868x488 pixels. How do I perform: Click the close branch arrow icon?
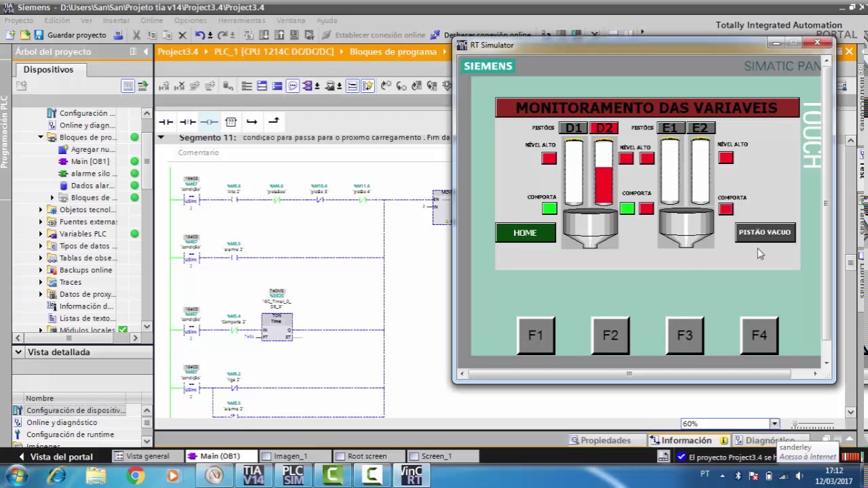[273, 121]
